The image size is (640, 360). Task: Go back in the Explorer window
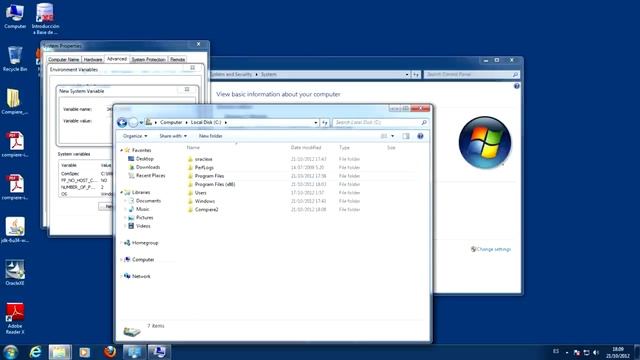pyautogui.click(x=122, y=122)
